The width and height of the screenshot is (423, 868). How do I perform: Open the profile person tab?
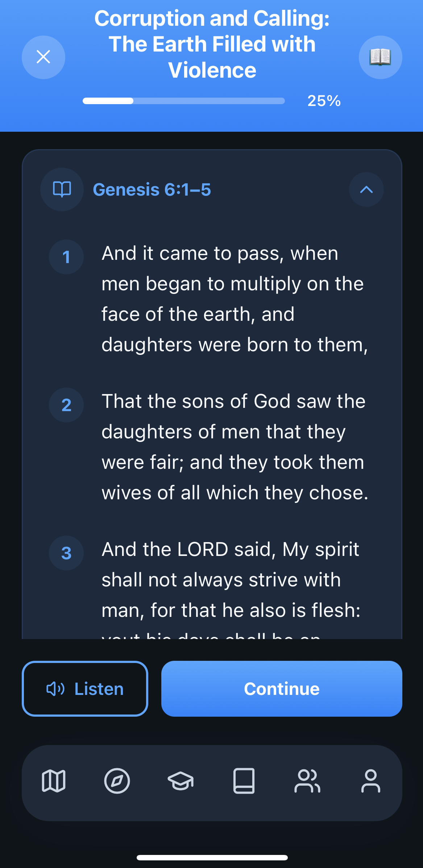click(x=370, y=781)
